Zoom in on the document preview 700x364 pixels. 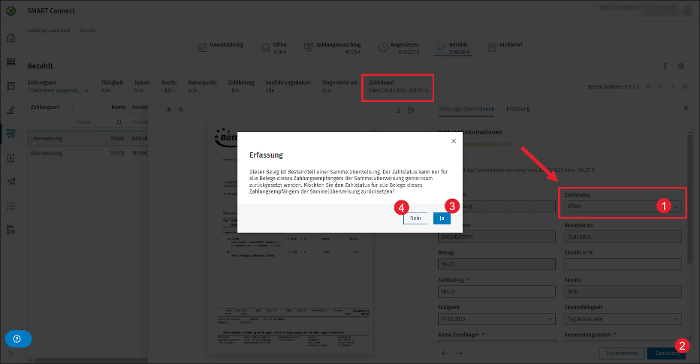coord(169,109)
